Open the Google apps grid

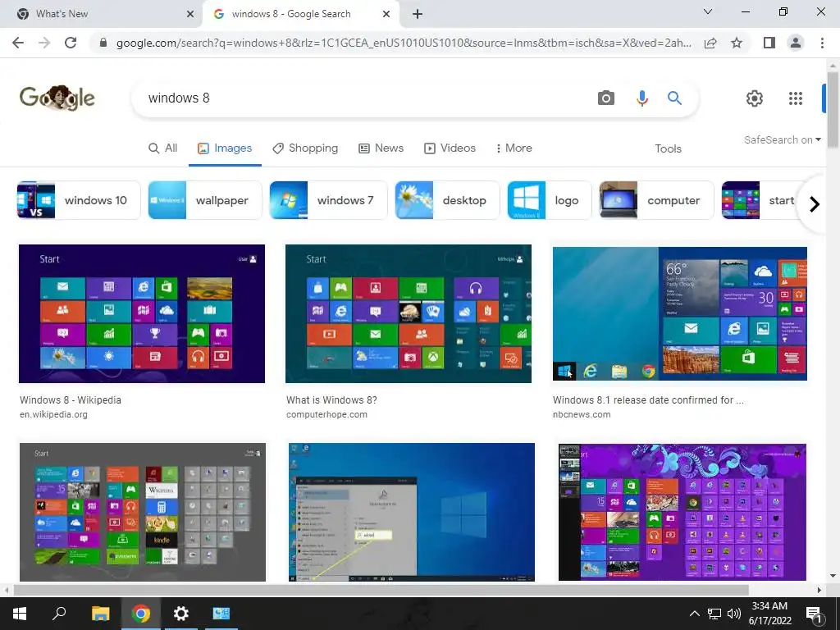pos(796,98)
